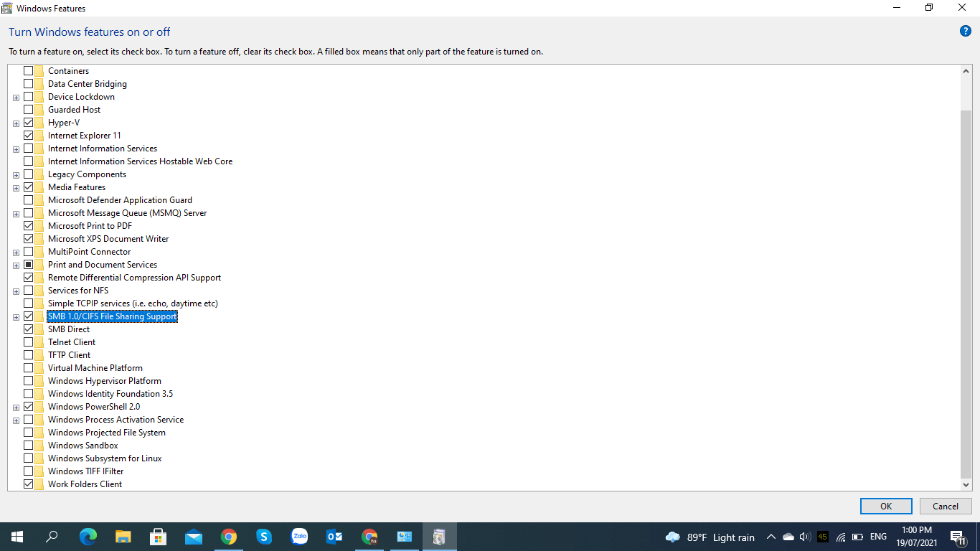Viewport: 980px width, 551px height.
Task: Open File Explorer from the taskbar
Action: pyautogui.click(x=123, y=537)
